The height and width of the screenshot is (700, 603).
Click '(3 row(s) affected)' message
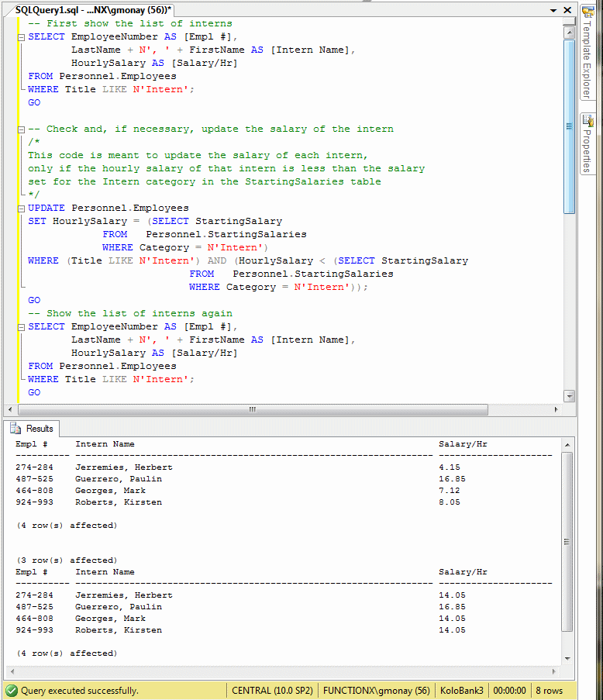pos(67,560)
